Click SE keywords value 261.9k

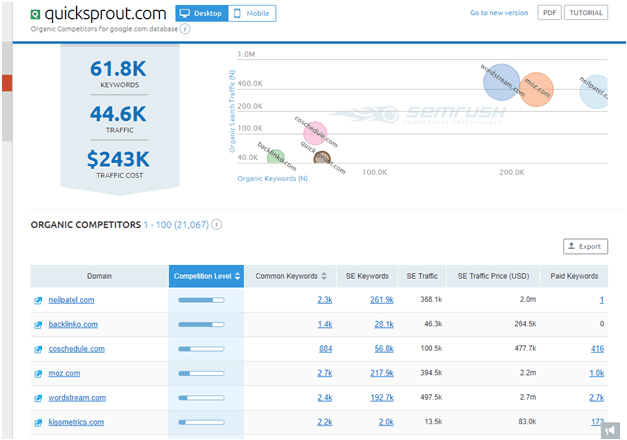coord(382,300)
